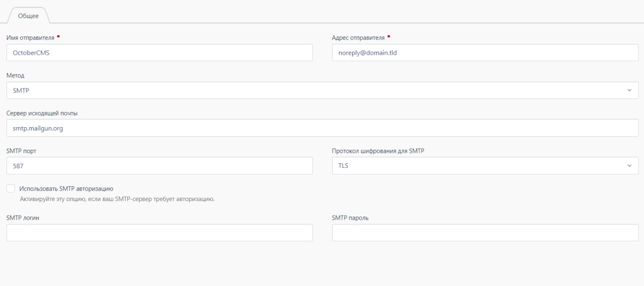Focus the Адрес отправителя email field
Image resolution: width=644 pixels, height=286 pixels.
[x=485, y=53]
